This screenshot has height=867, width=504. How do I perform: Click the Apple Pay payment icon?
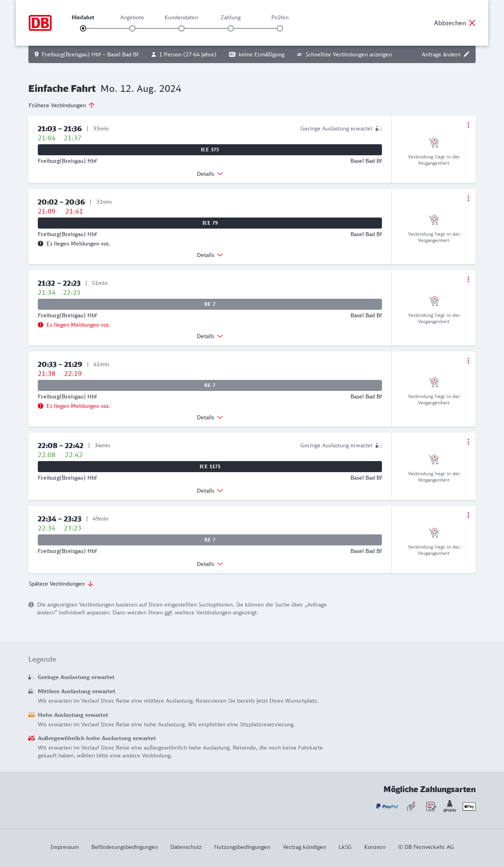tap(469, 807)
